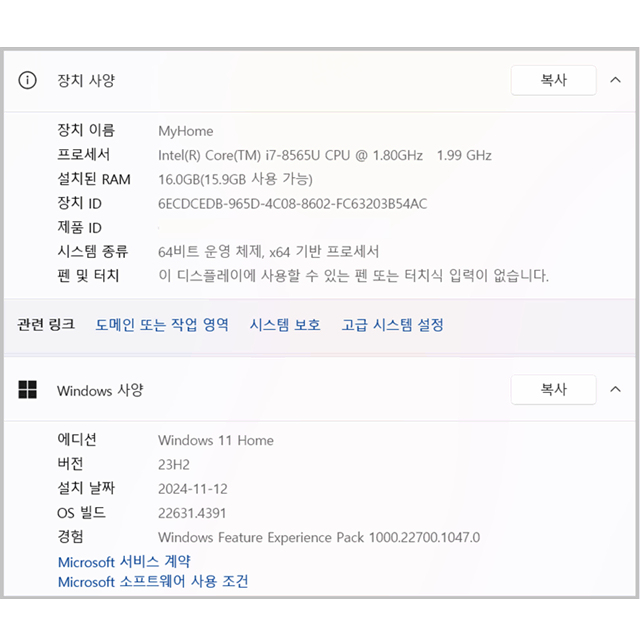Select the 16.0GB installed RAM value
The image size is (640, 640).
[235, 179]
